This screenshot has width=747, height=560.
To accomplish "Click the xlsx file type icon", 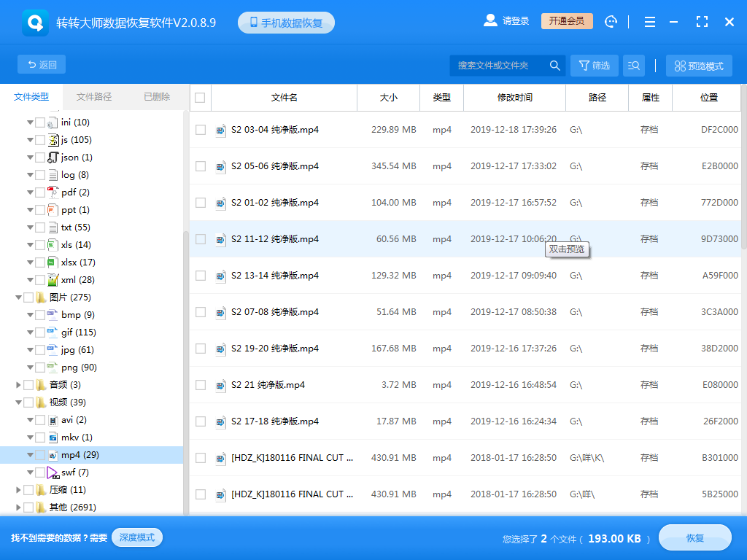I will point(53,262).
